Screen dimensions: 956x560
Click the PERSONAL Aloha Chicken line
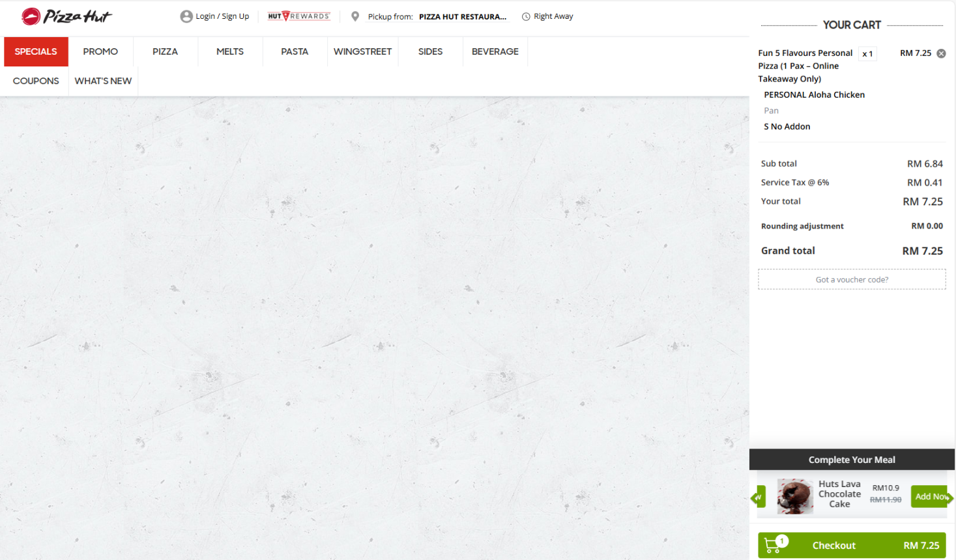pyautogui.click(x=814, y=94)
